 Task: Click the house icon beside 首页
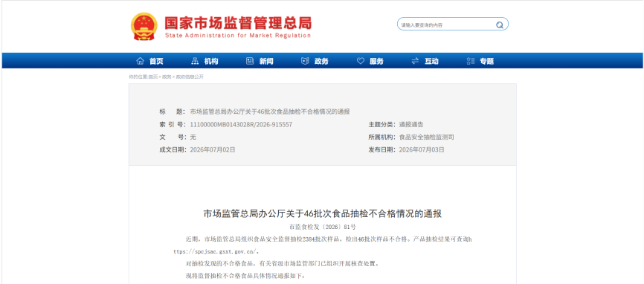(x=140, y=61)
